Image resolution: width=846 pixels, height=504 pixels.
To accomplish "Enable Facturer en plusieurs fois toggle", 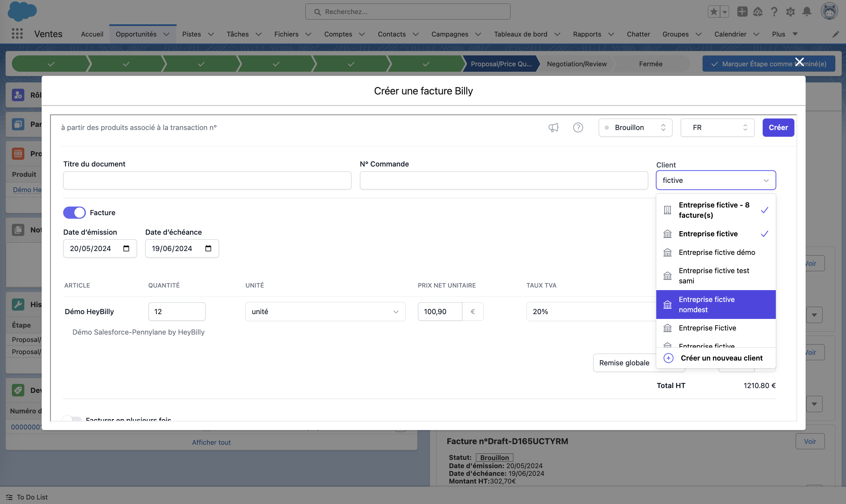I will (x=72, y=419).
